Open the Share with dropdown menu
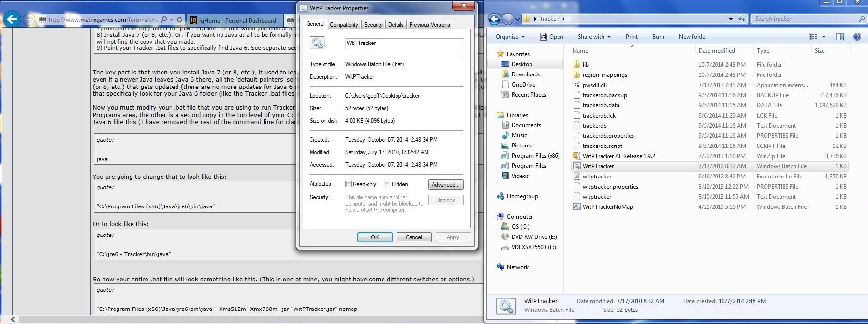This screenshot has height=324, width=868. pos(594,37)
